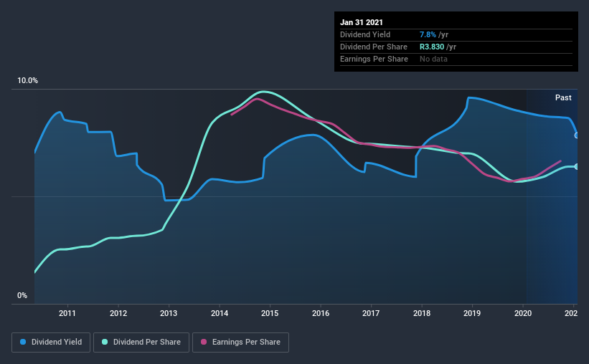
Task: Click the 10.0% y-axis label
Action: click(x=27, y=81)
